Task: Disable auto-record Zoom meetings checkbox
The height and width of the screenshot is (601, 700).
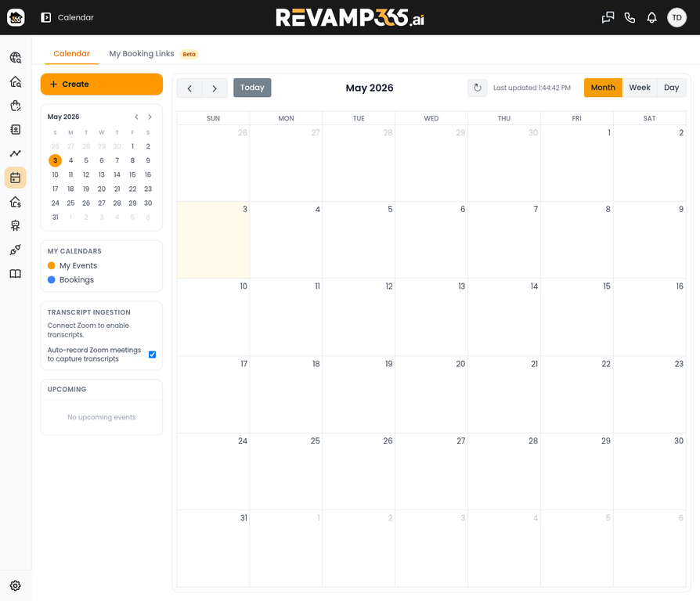Action: pyautogui.click(x=152, y=354)
